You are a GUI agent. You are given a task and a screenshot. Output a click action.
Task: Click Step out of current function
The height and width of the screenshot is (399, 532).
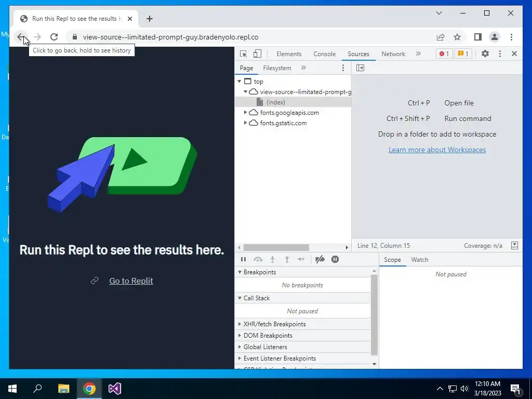click(x=287, y=259)
